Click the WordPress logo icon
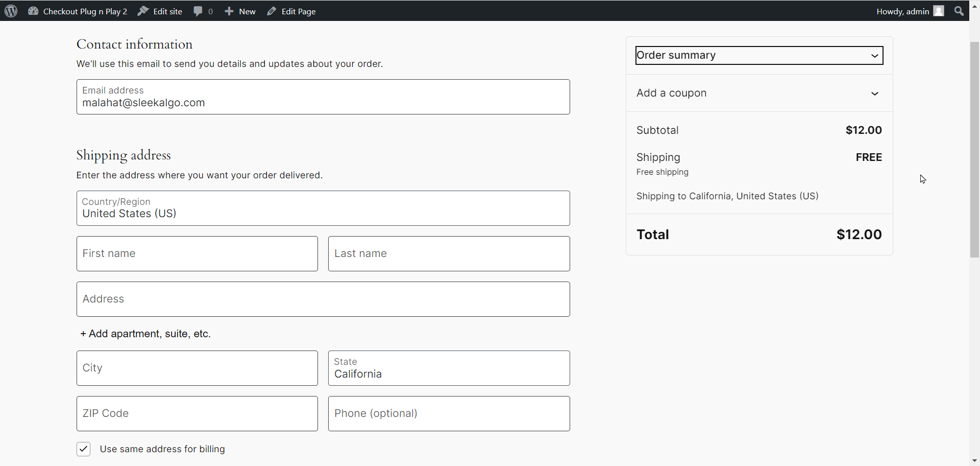Image resolution: width=980 pixels, height=466 pixels. pos(11,11)
